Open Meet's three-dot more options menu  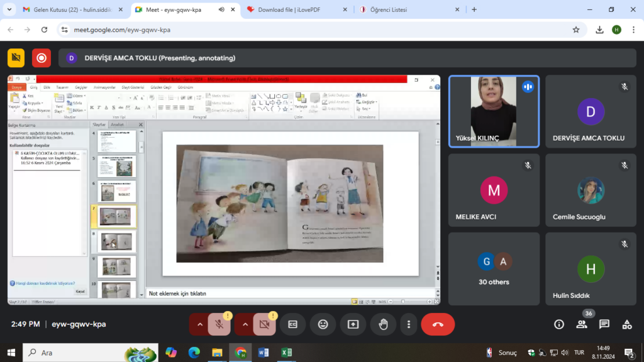409,324
